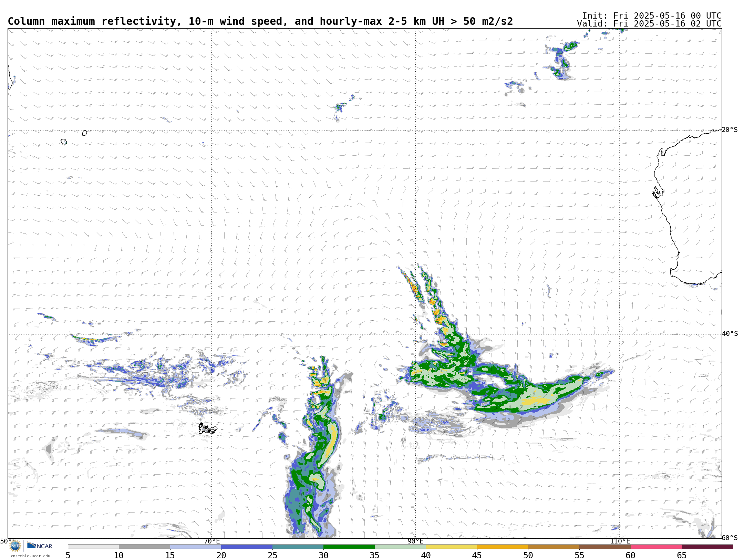This screenshot has height=560, width=744.
Task: Click the brown 55-60 color swatch
Action: [605, 547]
